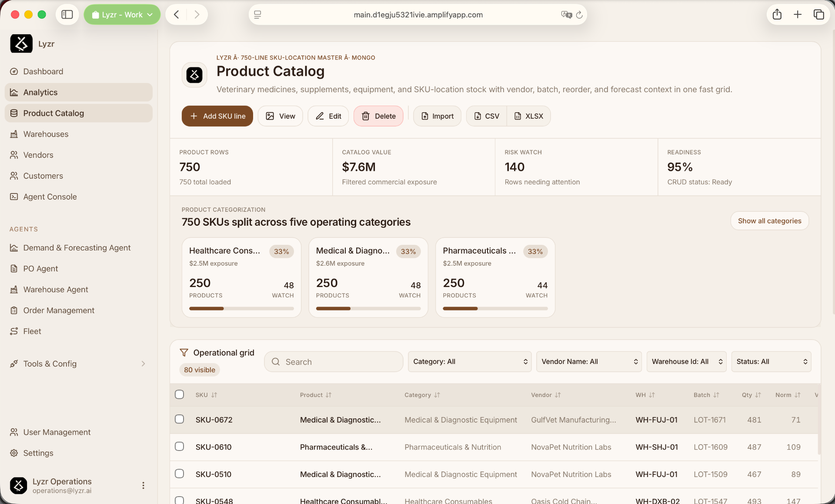The height and width of the screenshot is (504, 835).
Task: Open Dashboard from the sidebar
Action: [x=78, y=71]
